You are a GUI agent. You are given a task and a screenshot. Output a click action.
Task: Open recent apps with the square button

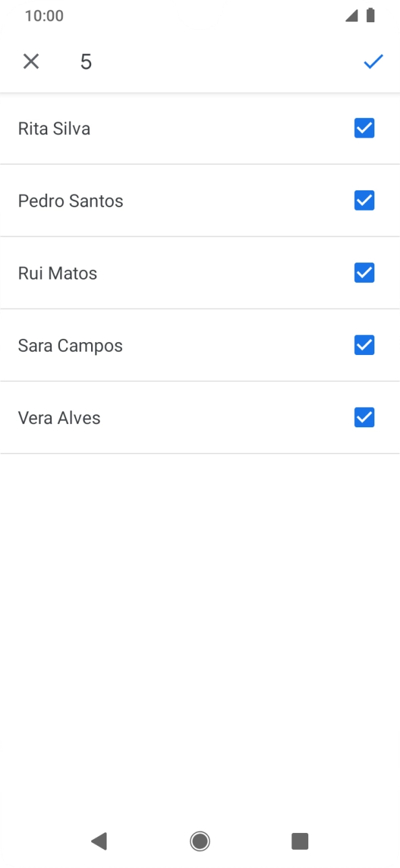pos(299,841)
